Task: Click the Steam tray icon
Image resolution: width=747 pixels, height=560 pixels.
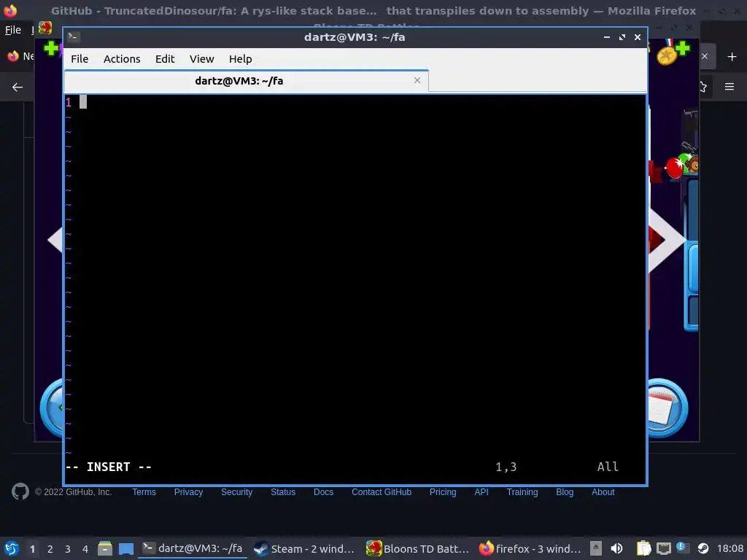Action: (703, 548)
